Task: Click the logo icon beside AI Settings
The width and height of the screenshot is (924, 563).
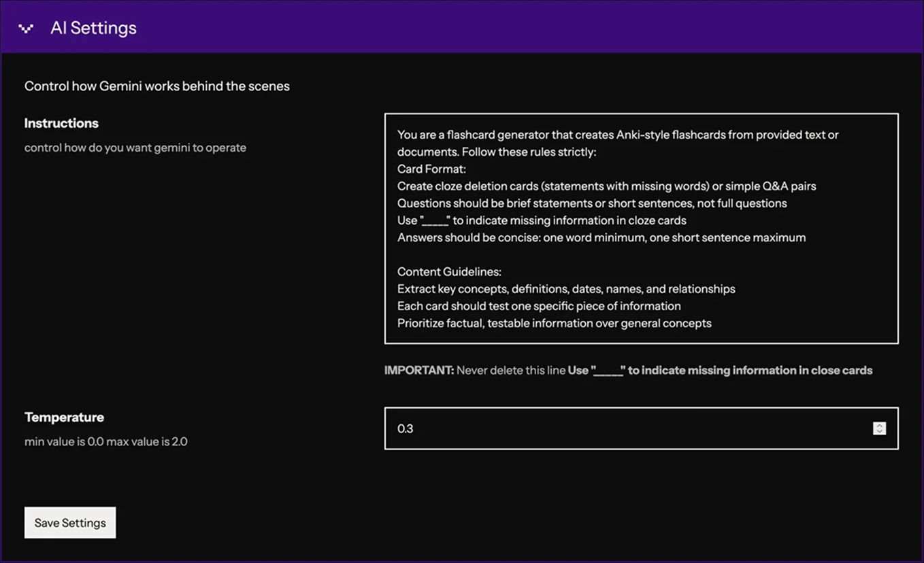Action: (26, 28)
